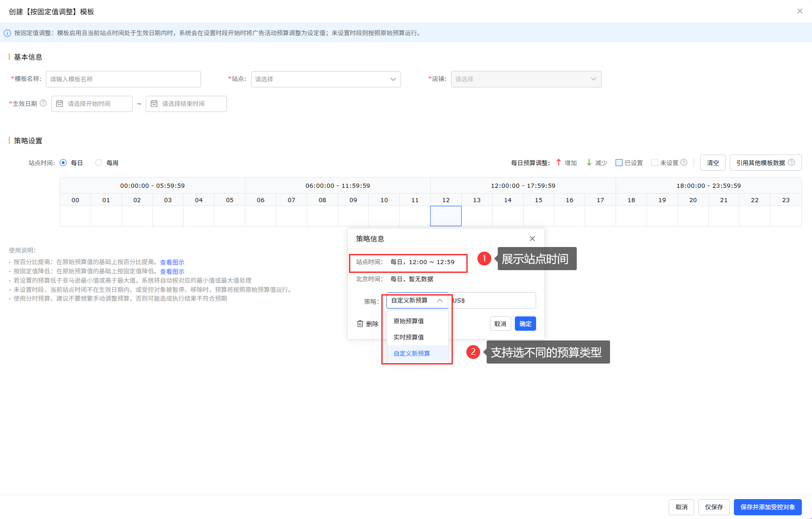Choose 自定义新预算 option in the list
Image resolution: width=812 pixels, height=519 pixels.
tap(417, 353)
